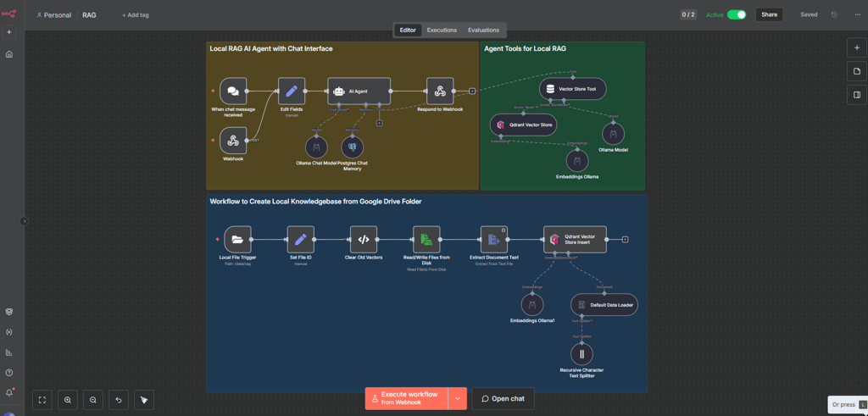Click the Share button
The width and height of the screenshot is (868, 416).
(x=769, y=15)
